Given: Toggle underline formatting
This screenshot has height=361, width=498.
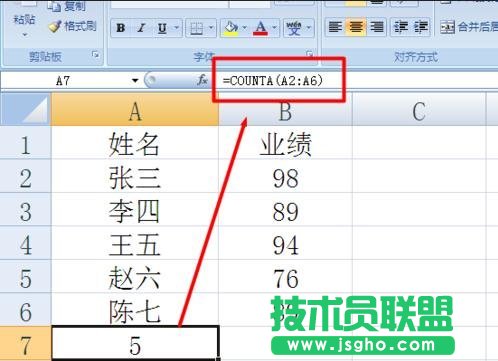Looking at the screenshot, I should (162, 28).
